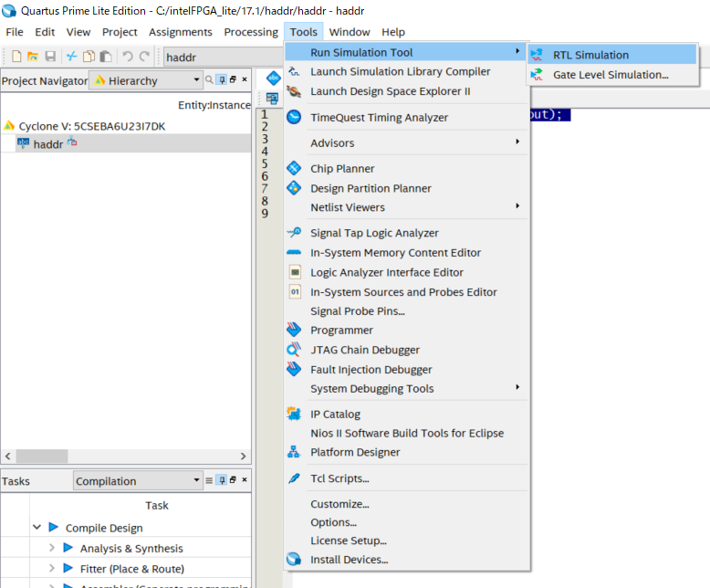The height and width of the screenshot is (588, 710).
Task: Choose RTL Simulation from submenu
Action: click(x=611, y=55)
